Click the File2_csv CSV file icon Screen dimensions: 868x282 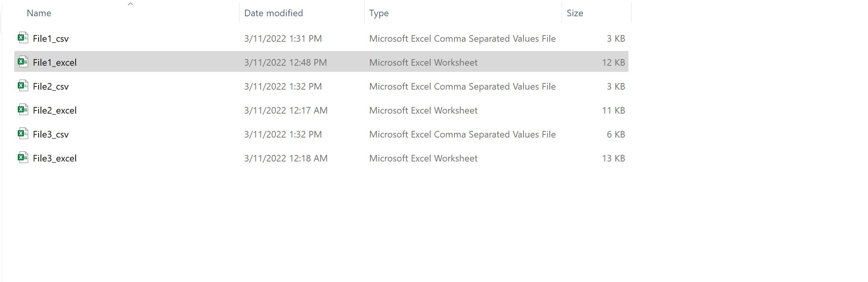click(23, 86)
